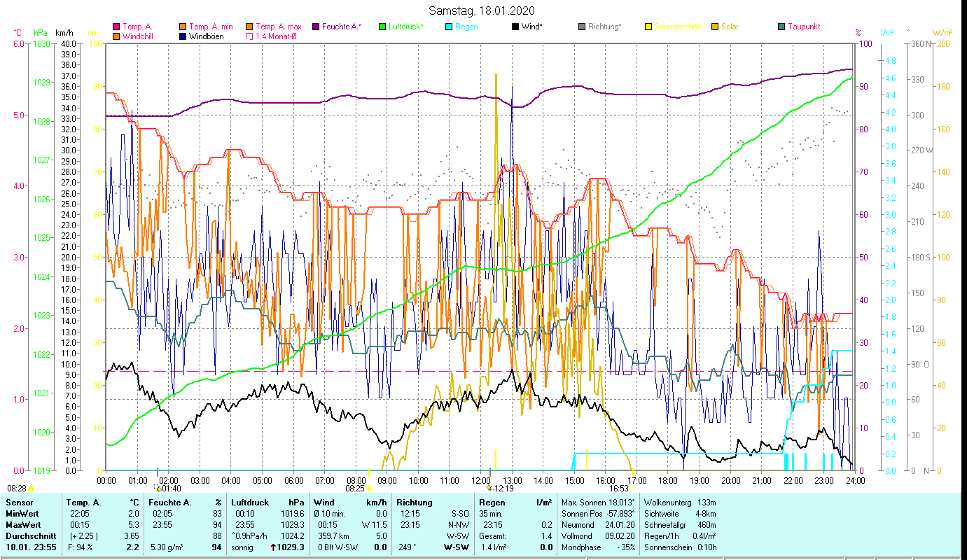Click the 'F: 94 %' humidity reading
This screenshot has height=560, width=967.
(x=82, y=547)
